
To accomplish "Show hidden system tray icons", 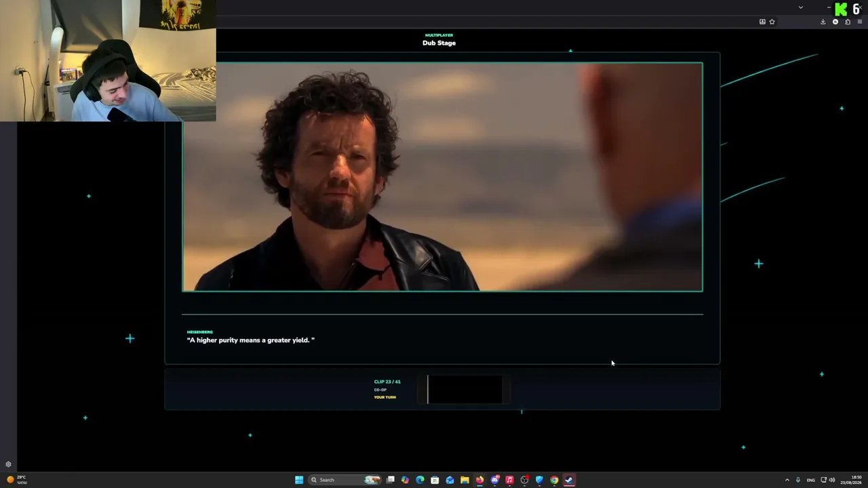I will pyautogui.click(x=787, y=480).
